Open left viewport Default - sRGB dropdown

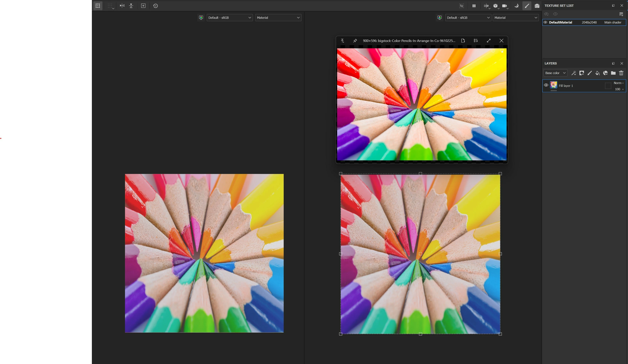(229, 18)
